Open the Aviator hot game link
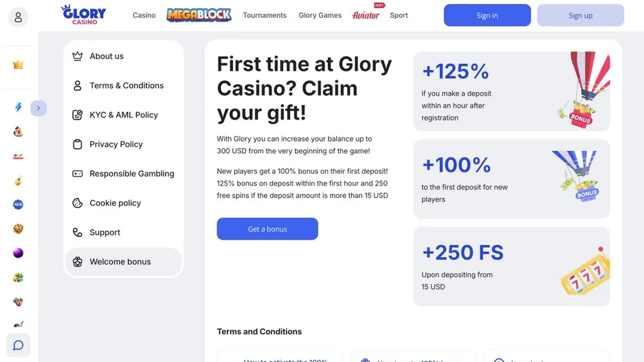The width and height of the screenshot is (644, 362). tap(366, 15)
